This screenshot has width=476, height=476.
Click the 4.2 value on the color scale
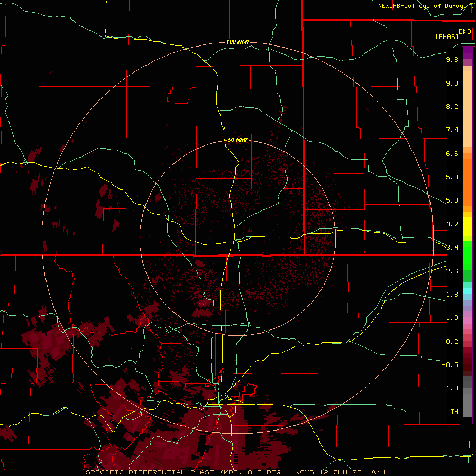(452, 224)
